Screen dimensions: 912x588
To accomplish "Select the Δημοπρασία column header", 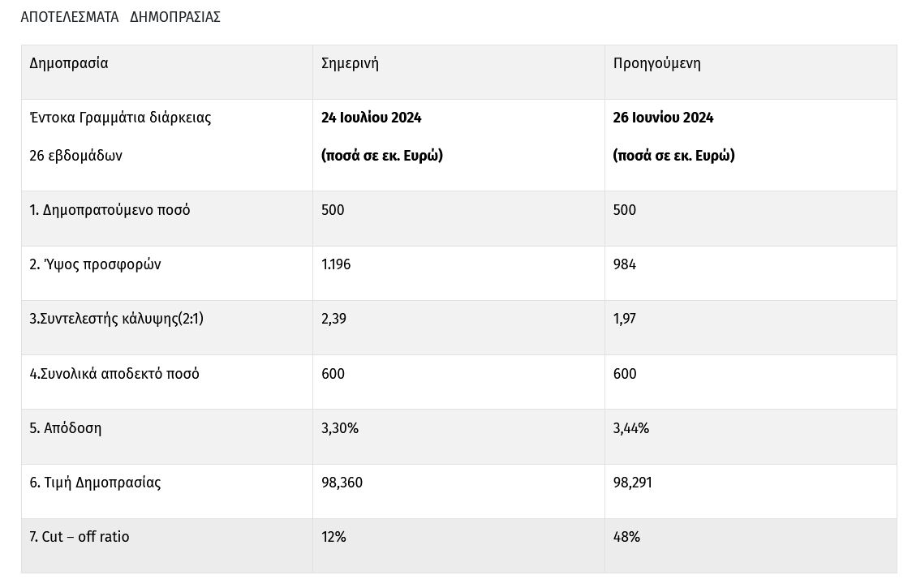I will (69, 63).
